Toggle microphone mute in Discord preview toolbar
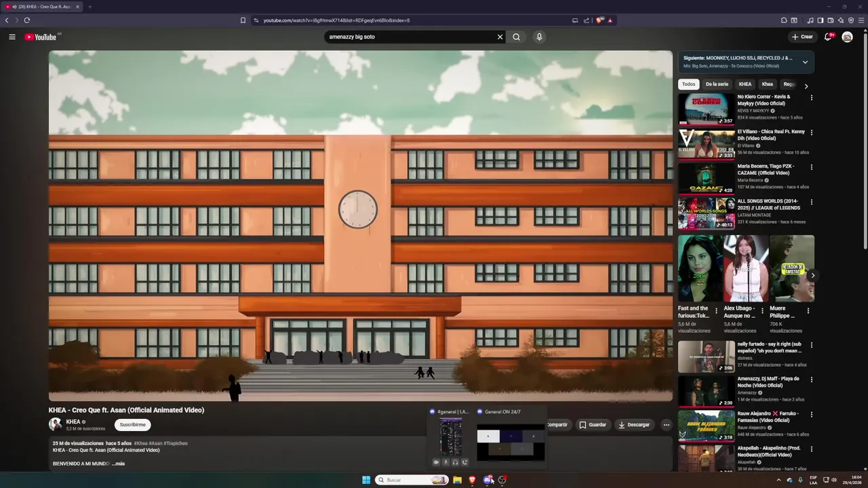Viewport: 868px width, 488px height. pos(446,462)
